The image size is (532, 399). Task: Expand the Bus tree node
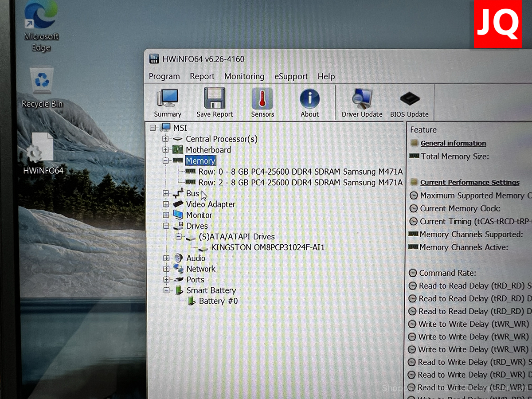tap(166, 193)
